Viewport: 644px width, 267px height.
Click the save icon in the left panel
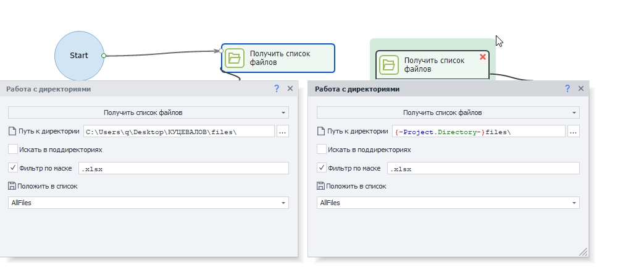12,186
